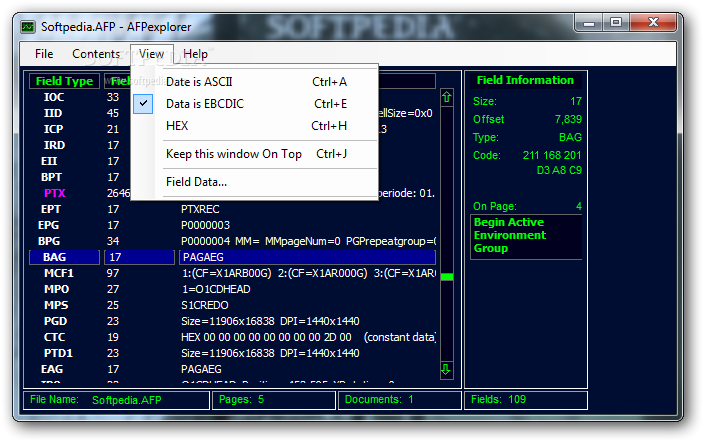Select the BPG field type
The image size is (704, 442).
pos(49,241)
